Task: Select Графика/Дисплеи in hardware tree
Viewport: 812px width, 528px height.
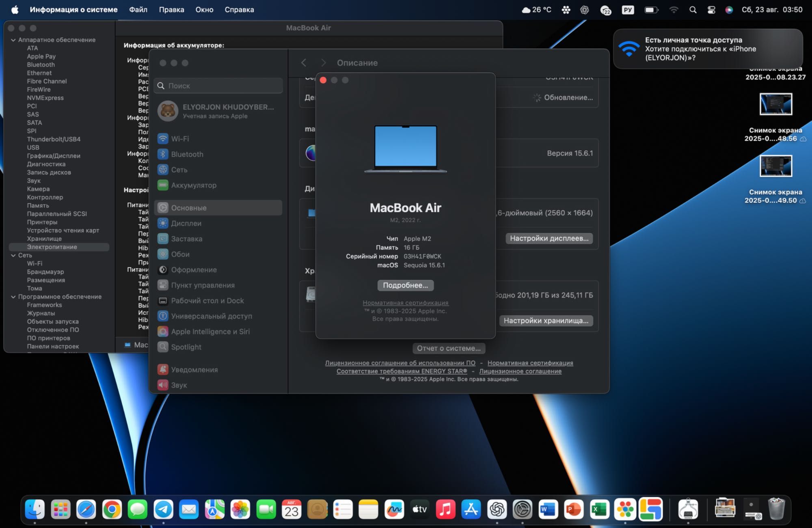Action: [54, 156]
